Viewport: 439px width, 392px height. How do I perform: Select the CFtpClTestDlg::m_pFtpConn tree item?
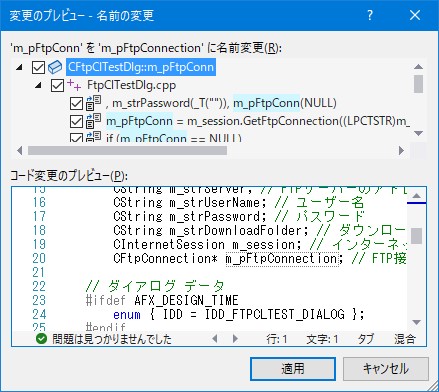pyautogui.click(x=141, y=67)
